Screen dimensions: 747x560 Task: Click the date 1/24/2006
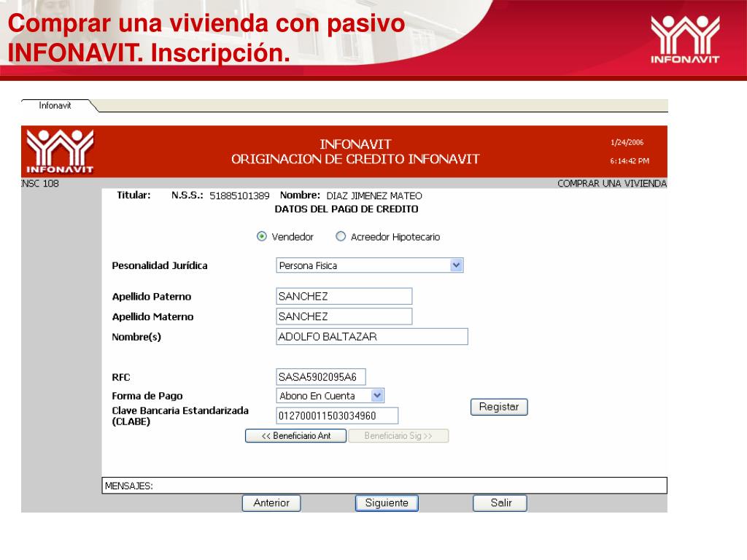click(x=627, y=142)
